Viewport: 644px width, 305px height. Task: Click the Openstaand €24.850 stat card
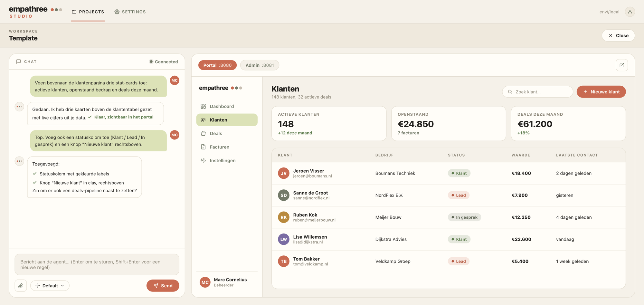click(x=449, y=124)
